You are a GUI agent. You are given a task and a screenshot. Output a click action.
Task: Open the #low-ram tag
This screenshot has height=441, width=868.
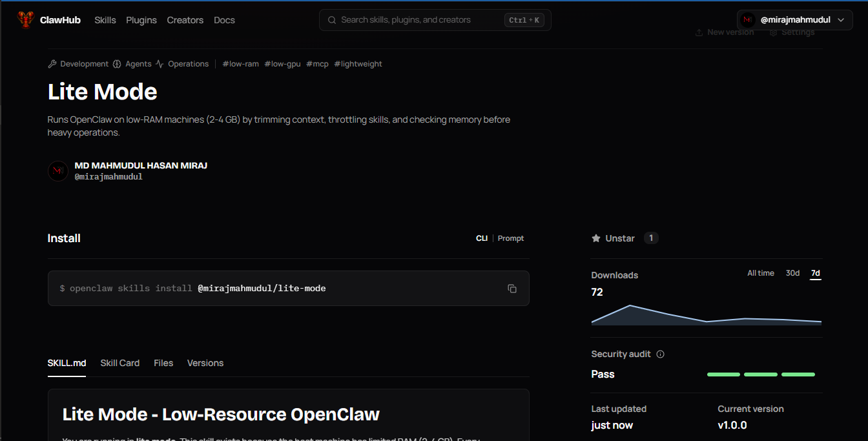[x=240, y=64]
